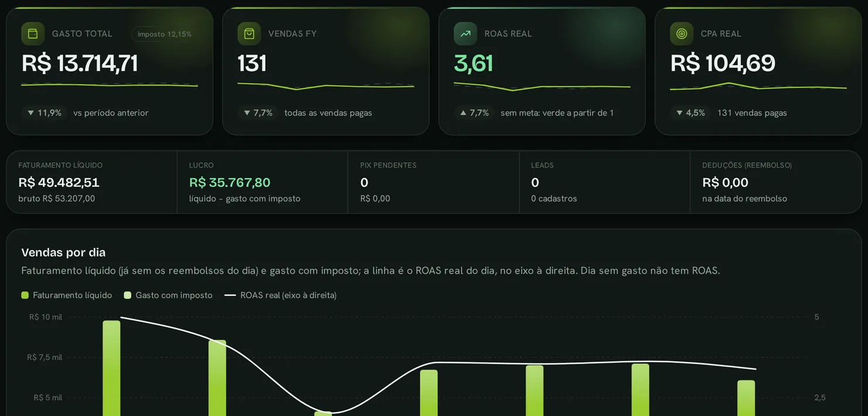
Task: Click 'na data do reembolso' text
Action: pyautogui.click(x=745, y=199)
